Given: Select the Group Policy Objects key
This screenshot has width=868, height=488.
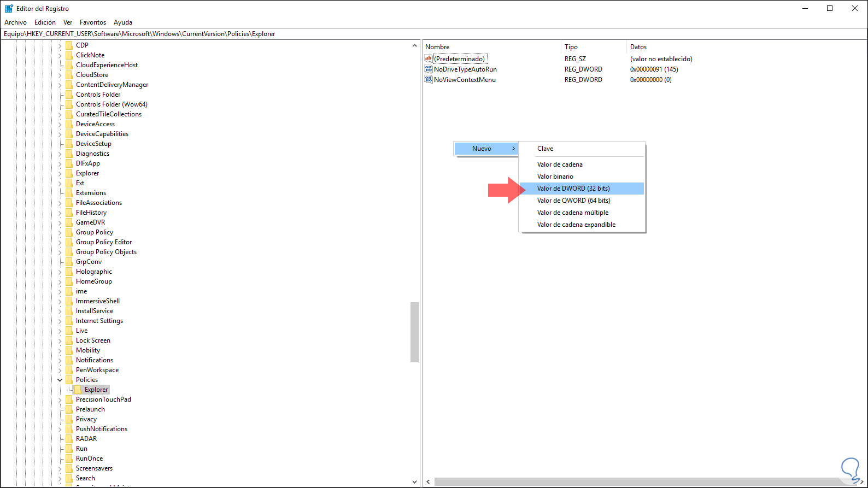Looking at the screenshot, I should [x=106, y=252].
